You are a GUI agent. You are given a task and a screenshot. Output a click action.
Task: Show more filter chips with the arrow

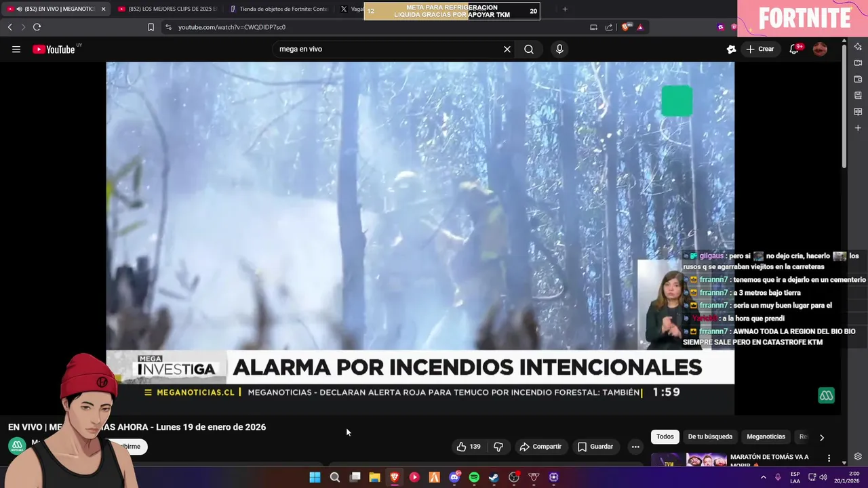pyautogui.click(x=822, y=438)
